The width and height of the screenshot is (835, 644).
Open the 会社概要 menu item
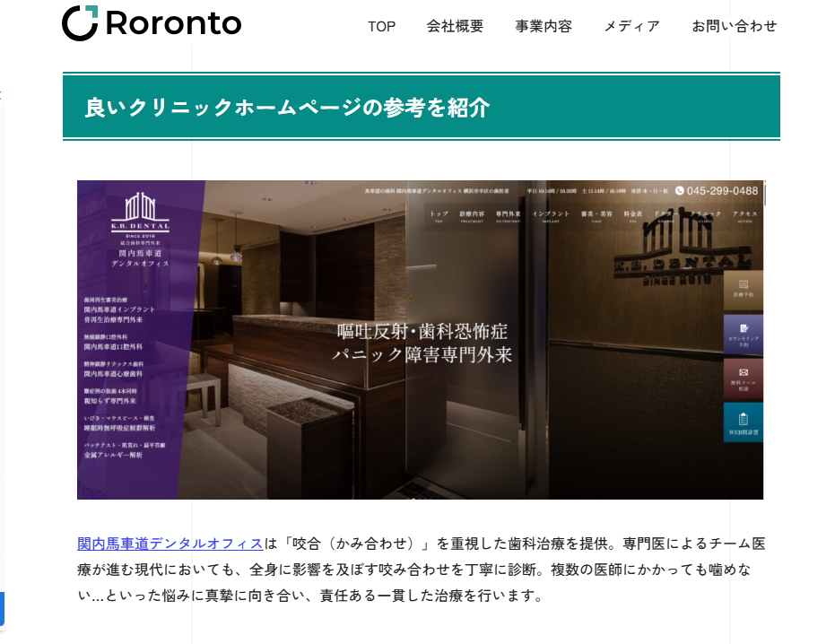[x=455, y=27]
